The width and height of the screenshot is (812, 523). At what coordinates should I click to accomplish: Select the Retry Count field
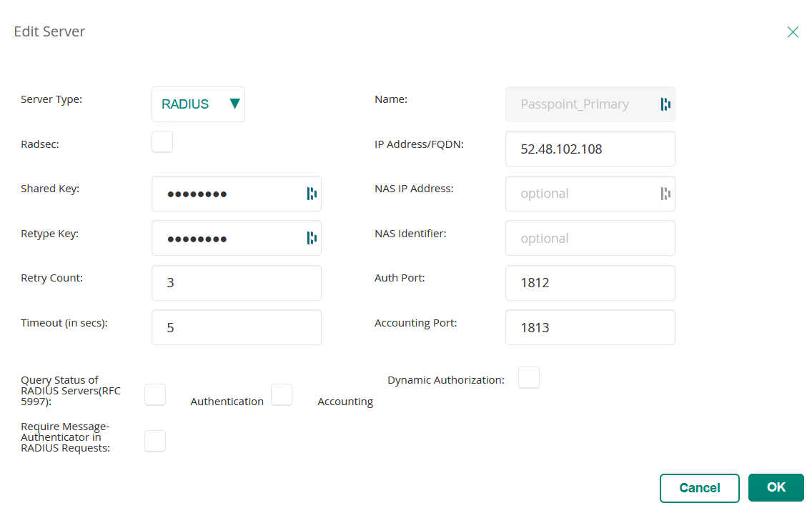coord(236,283)
